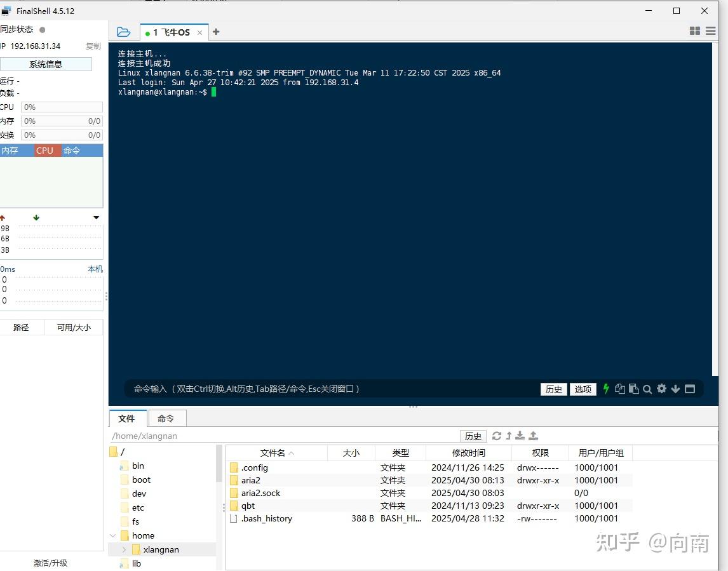Click 复制 to copy the IP address
Screen dimensions: 728x571
[x=93, y=46]
